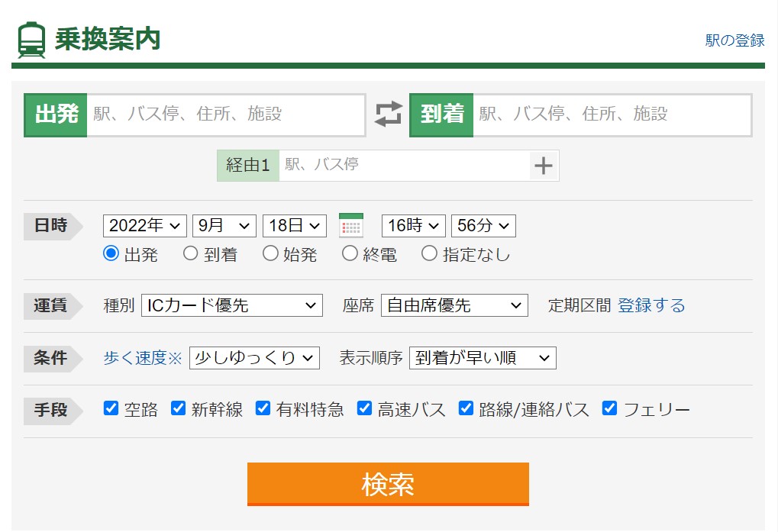Viewport: 778px width, 532px height.
Task: Select the 終電 (last train) radio option
Action: 350,254
